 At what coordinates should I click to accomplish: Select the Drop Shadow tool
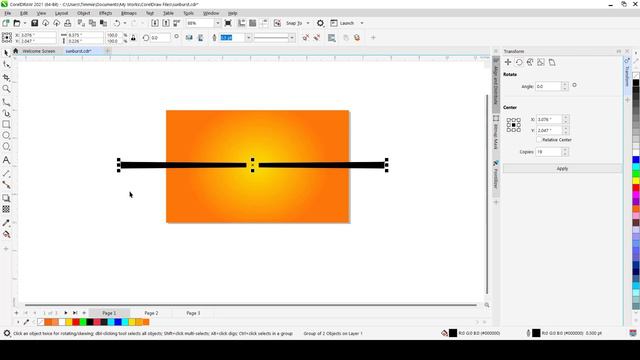tap(6, 198)
